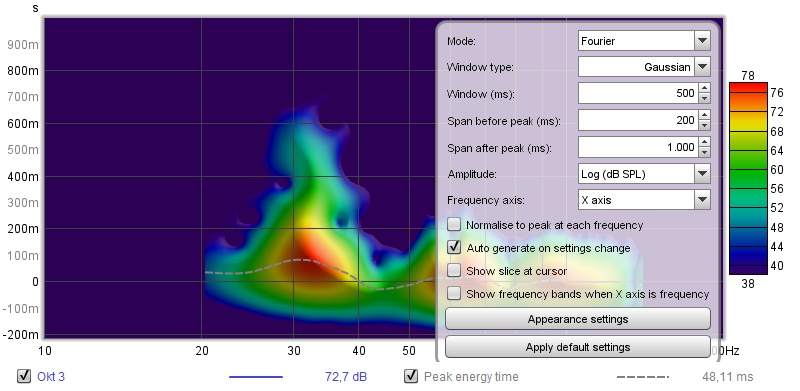Increase Span before peak up arrow
This screenshot has width=800, height=391.
704,115
